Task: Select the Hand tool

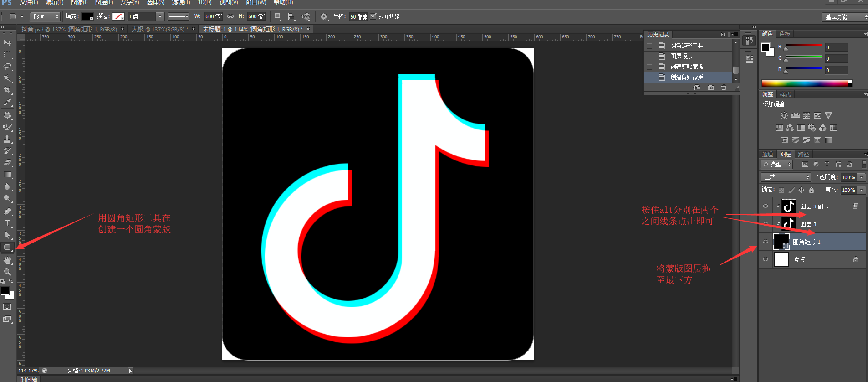Action: (x=7, y=260)
